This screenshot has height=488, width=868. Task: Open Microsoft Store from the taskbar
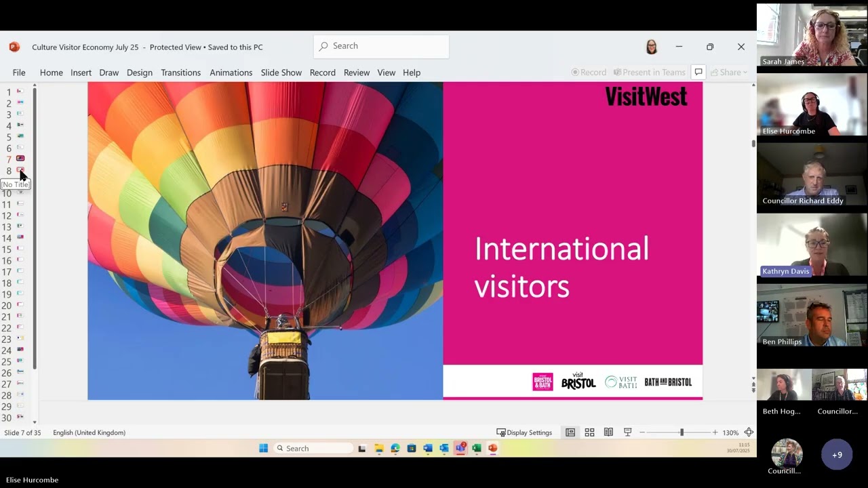(412, 448)
